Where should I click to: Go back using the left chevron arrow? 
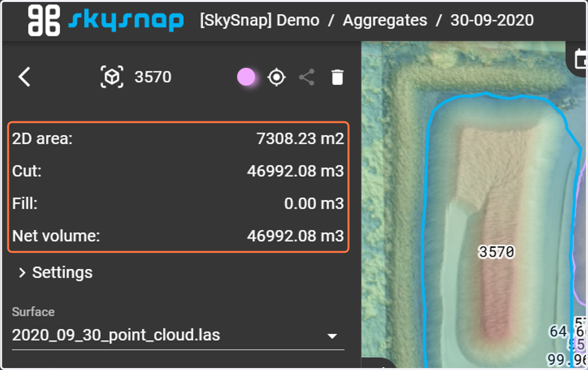pyautogui.click(x=24, y=77)
